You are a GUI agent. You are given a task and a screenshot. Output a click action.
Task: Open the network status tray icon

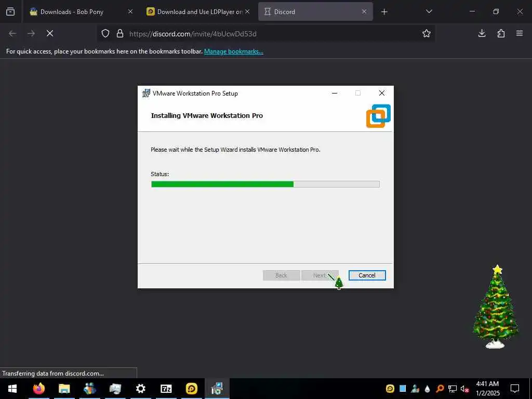[453, 389]
